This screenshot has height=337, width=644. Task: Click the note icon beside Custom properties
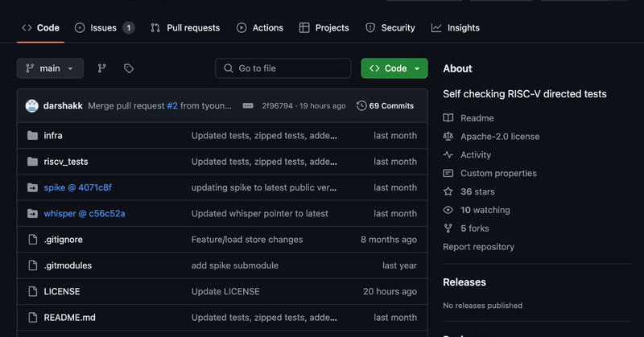(x=448, y=173)
